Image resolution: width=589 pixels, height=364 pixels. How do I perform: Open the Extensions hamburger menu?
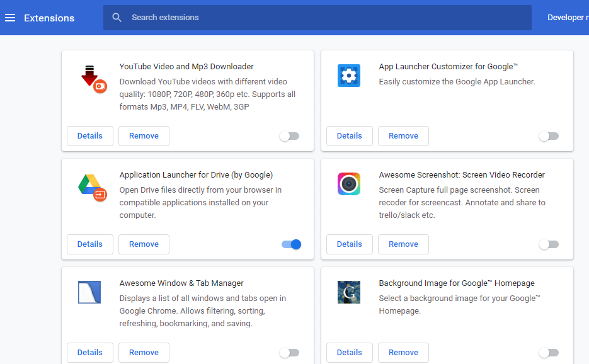point(10,18)
